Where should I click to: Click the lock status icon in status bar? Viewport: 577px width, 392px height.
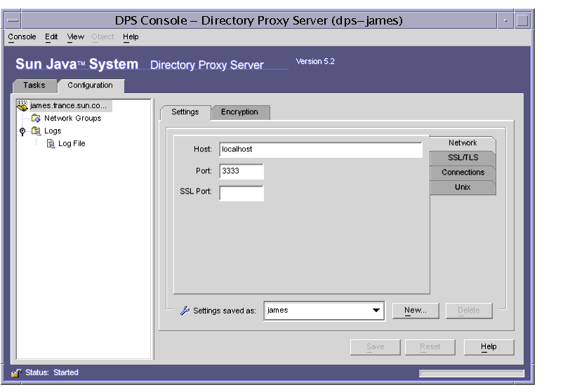click(16, 373)
